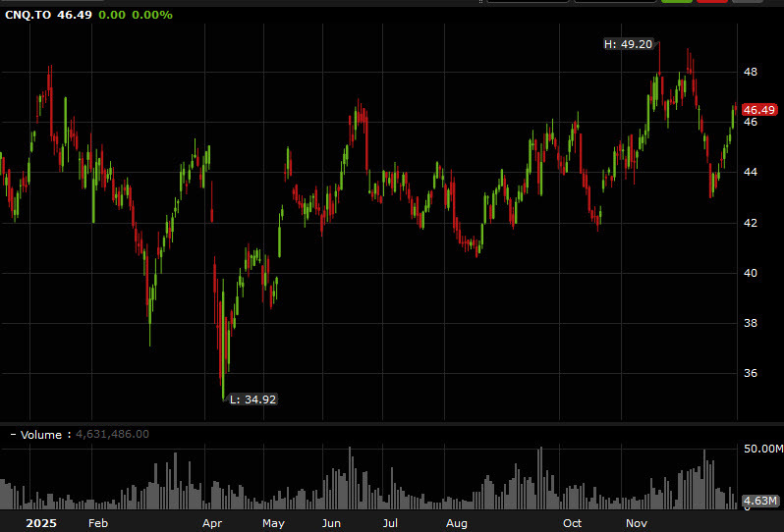Click the 36 price axis label
This screenshot has height=532, width=784.
[x=750, y=373]
